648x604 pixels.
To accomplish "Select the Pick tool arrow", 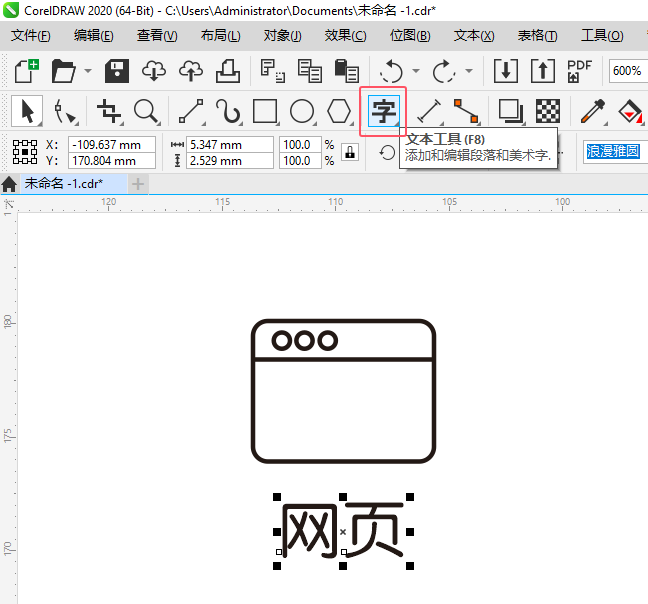I will tap(27, 111).
